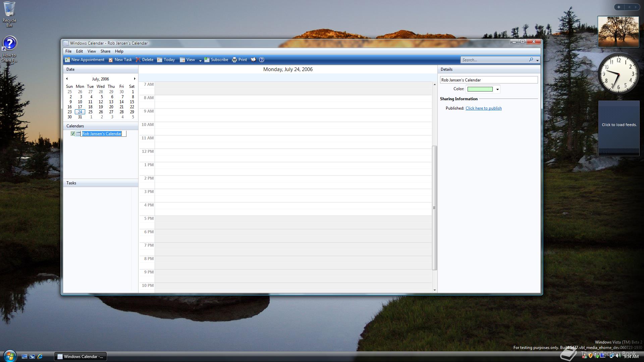The height and width of the screenshot is (362, 644).
Task: Click the green calendar color swatch
Action: [x=480, y=89]
